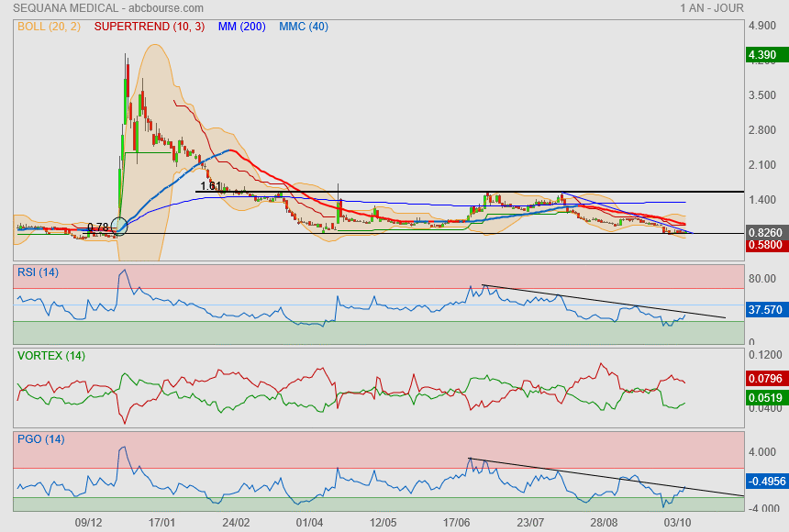The image size is (789, 532).
Task: Open the VORTEX (14) panel label
Action: point(51,356)
